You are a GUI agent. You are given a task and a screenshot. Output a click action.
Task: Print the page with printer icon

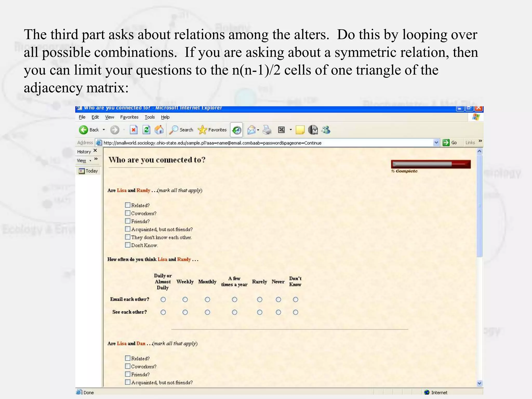(267, 130)
